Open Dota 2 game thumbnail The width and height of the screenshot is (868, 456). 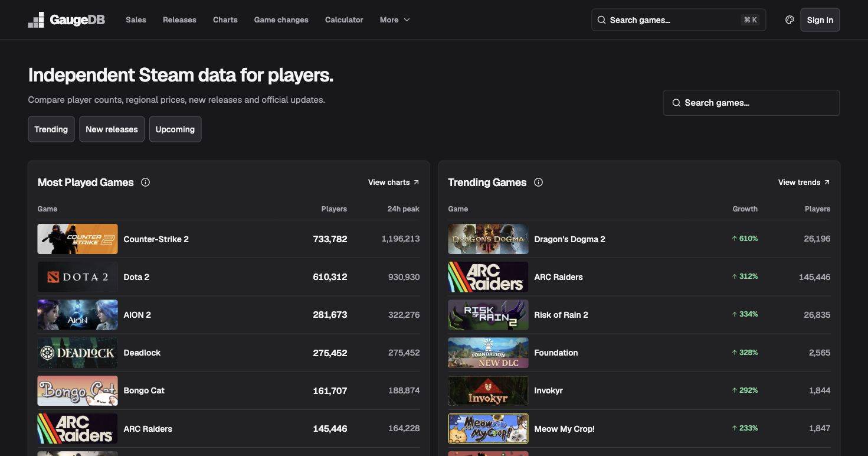(77, 277)
